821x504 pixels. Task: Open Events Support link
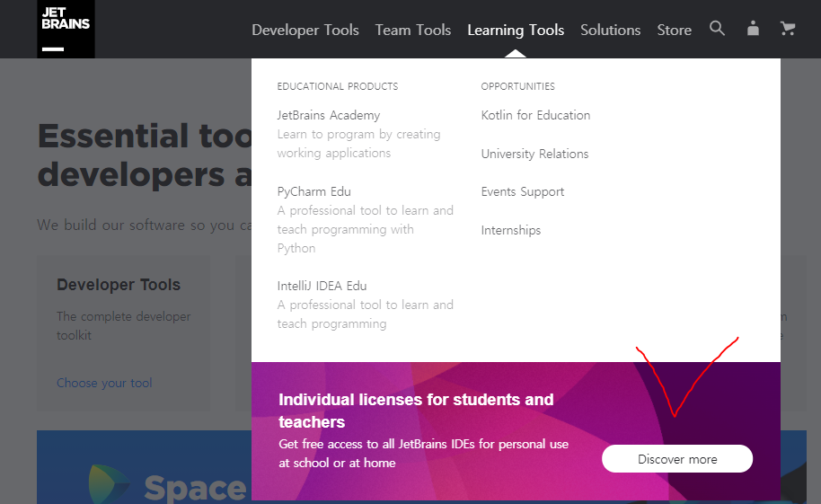pos(523,191)
